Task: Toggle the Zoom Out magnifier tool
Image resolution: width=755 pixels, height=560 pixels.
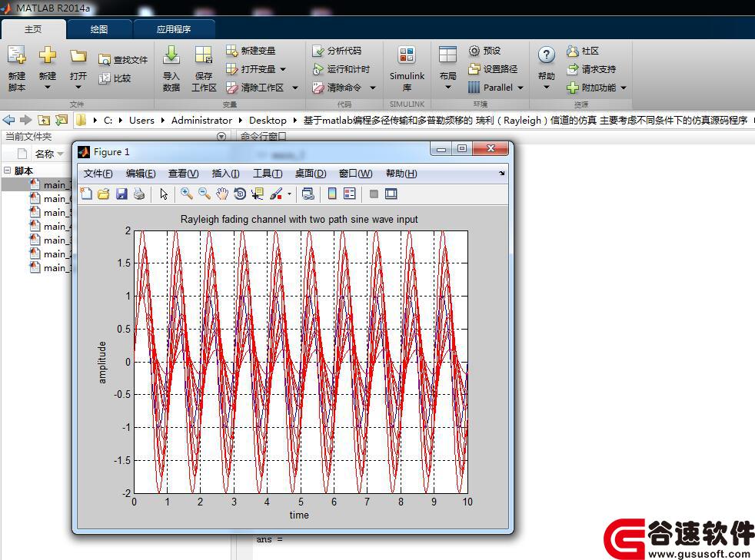Action: (205, 194)
